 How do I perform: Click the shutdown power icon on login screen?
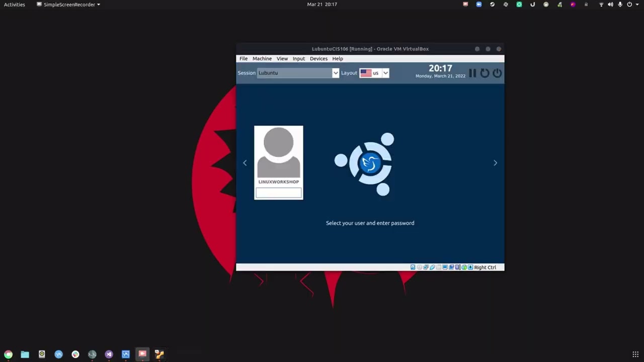click(x=497, y=73)
